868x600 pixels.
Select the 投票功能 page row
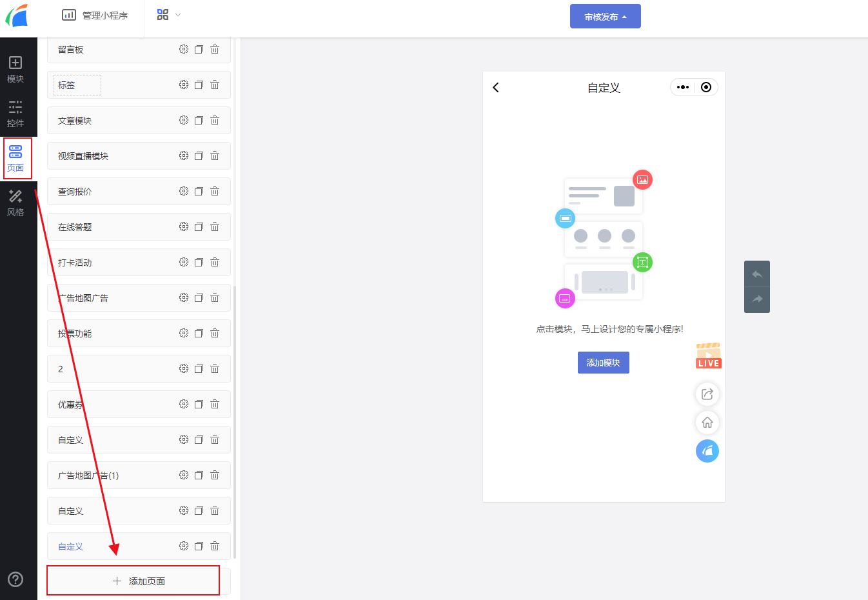(139, 333)
